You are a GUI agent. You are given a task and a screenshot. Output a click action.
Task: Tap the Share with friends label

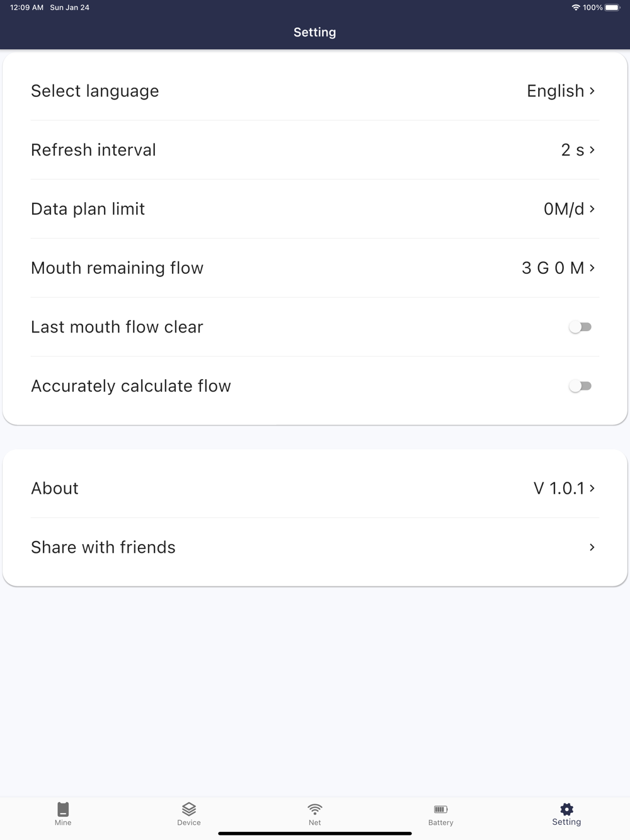[x=103, y=547]
